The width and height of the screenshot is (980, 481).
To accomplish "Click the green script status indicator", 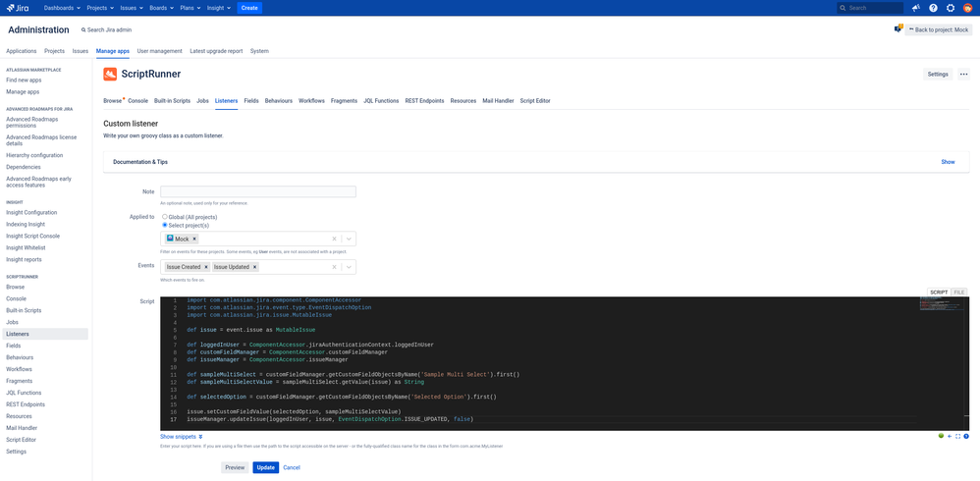I will tap(942, 436).
